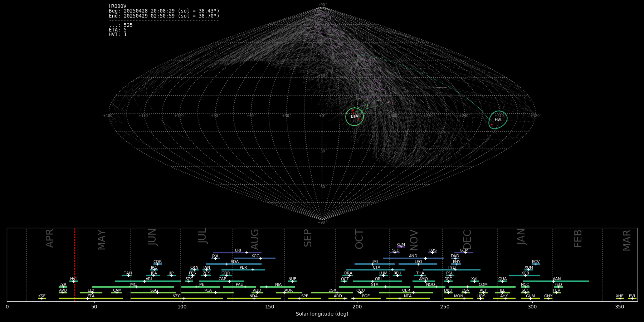Click the 300 tick on solar longitude axis
This screenshot has height=322, width=644.
tap(532, 307)
